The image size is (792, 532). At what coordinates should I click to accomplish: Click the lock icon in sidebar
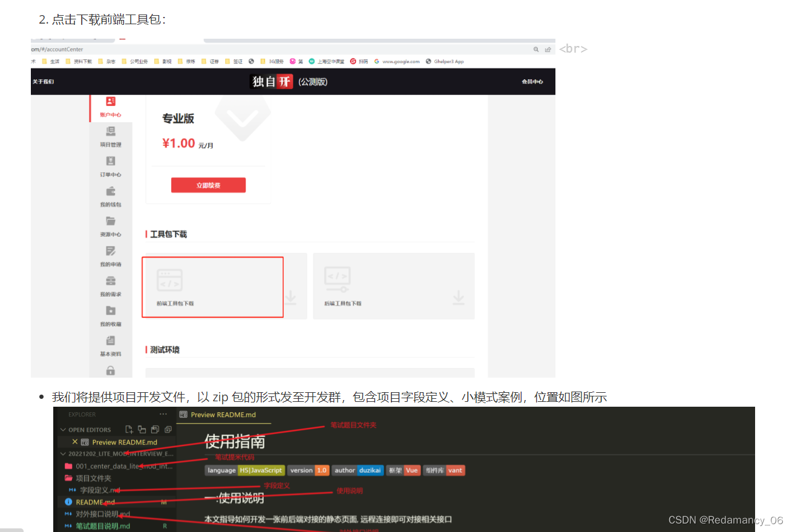[111, 370]
